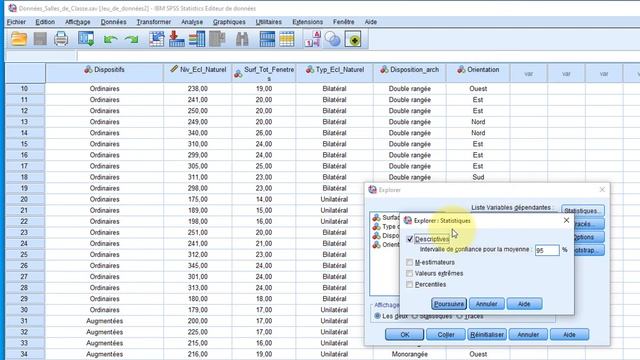
Task: Enable the M-estimateurs checkbox
Action: (409, 262)
